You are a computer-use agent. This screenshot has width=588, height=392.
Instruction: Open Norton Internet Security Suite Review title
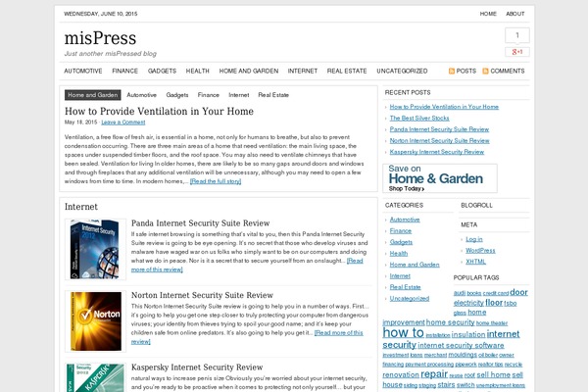coord(202,295)
